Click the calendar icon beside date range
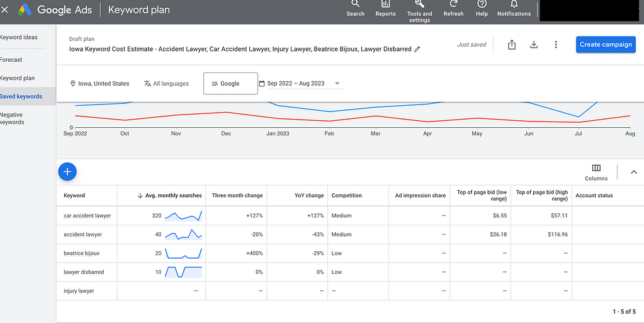 (x=262, y=83)
